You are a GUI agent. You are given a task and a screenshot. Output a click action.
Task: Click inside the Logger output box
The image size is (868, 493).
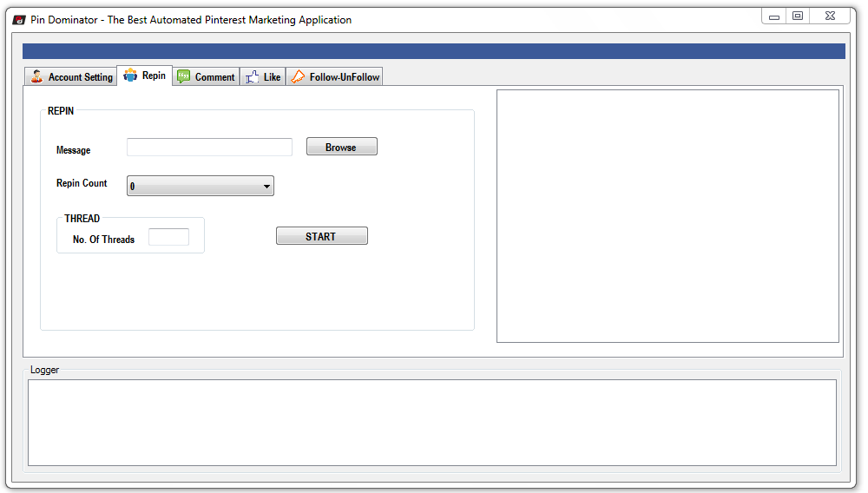click(x=431, y=423)
